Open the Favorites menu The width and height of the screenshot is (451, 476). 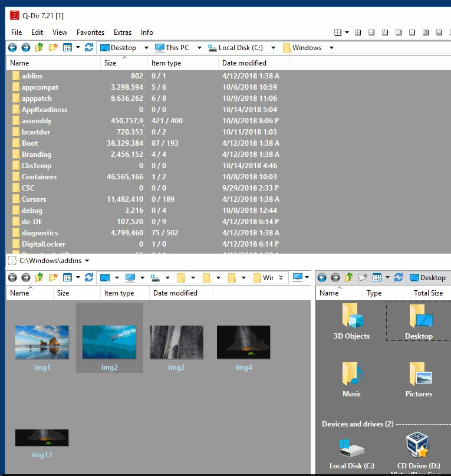click(90, 32)
